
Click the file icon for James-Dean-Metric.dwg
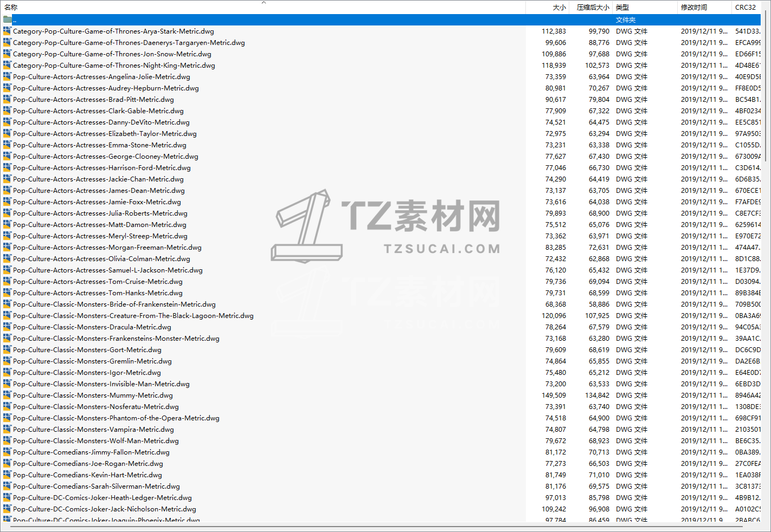pyautogui.click(x=7, y=191)
